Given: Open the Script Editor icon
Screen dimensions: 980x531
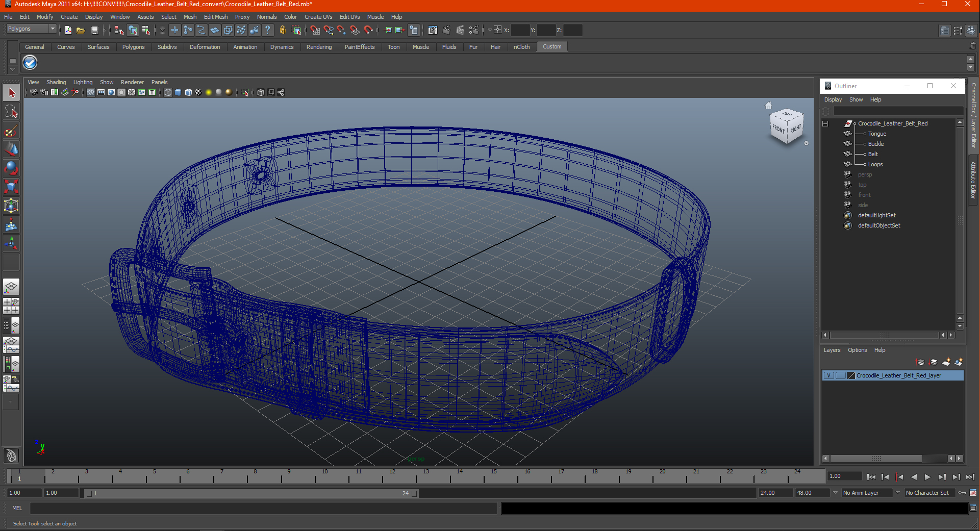Looking at the screenshot, I should [973, 508].
